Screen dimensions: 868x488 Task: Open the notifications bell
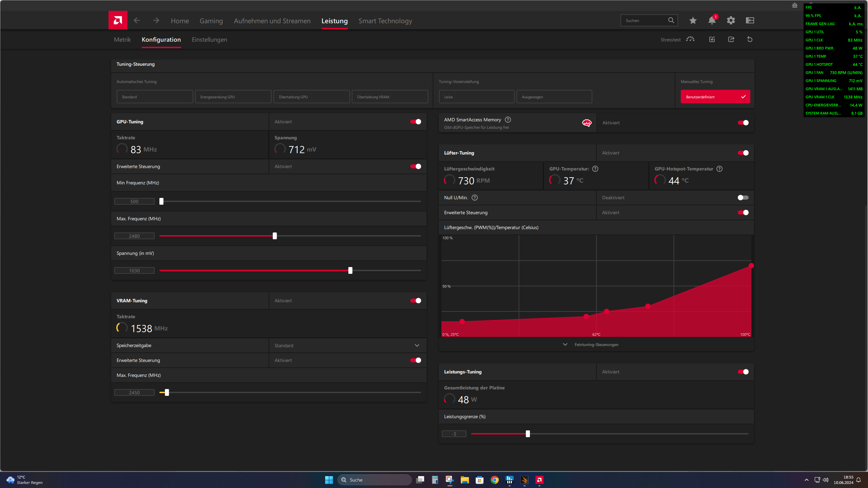pos(712,21)
